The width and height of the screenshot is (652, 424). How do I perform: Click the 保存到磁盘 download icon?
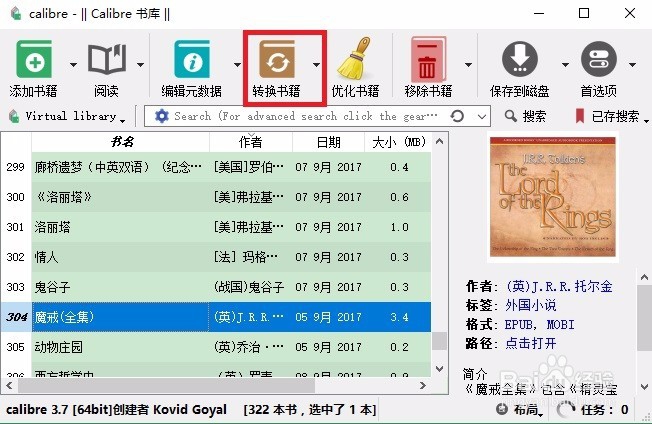point(520,59)
